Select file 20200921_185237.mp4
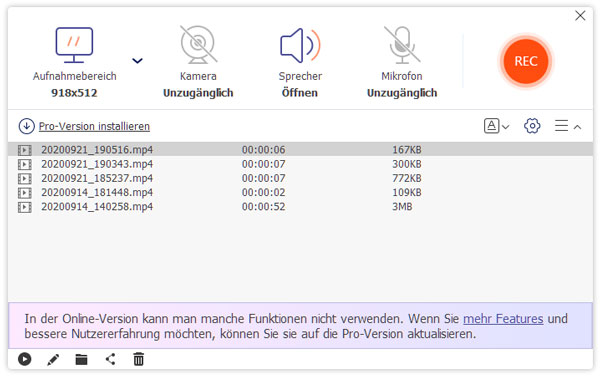 click(300, 178)
